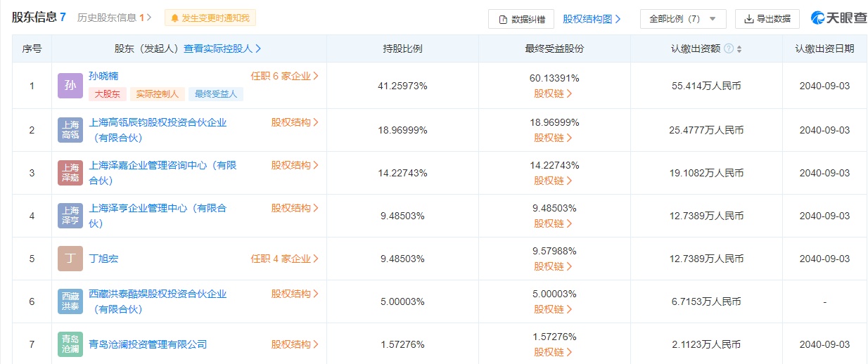Screen dimensions: 868x364
Task: Open 股权链 for 孙晓楠's beneficial shares
Action: click(x=554, y=93)
